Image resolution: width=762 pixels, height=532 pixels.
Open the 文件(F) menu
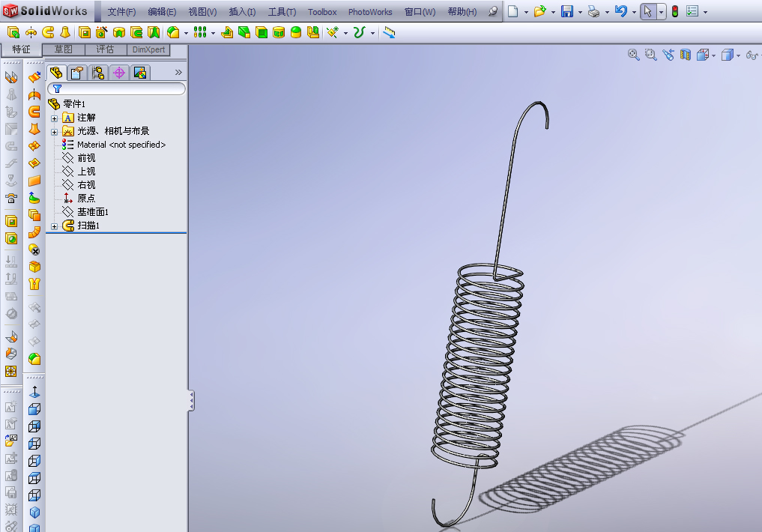(x=121, y=12)
